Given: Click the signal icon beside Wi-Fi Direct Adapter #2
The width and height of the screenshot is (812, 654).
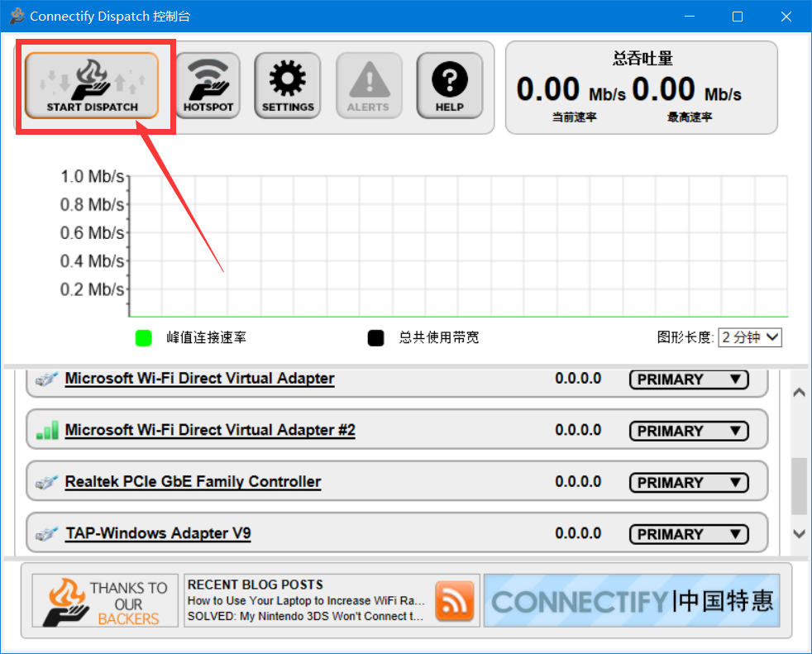Looking at the screenshot, I should coord(47,430).
